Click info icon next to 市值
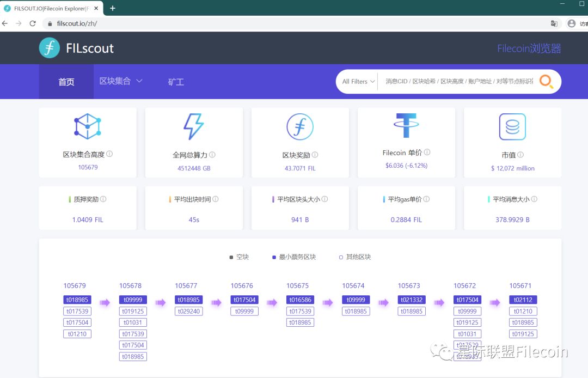Viewport: 588px width, 378px height. (x=520, y=155)
